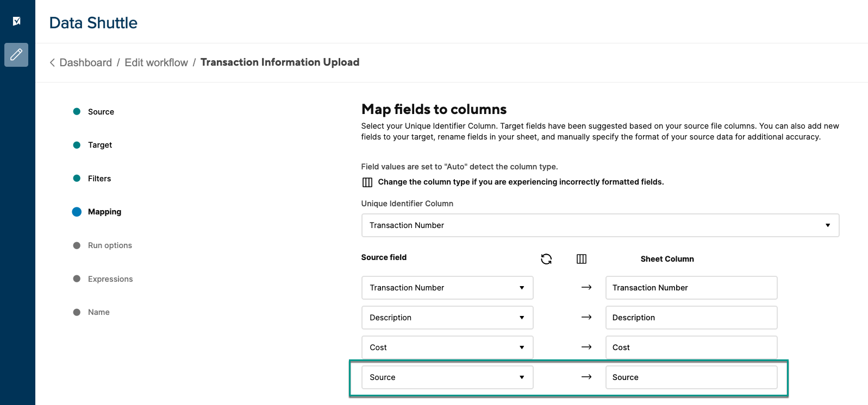Click the Name step bullet
The width and height of the screenshot is (868, 405).
click(77, 312)
